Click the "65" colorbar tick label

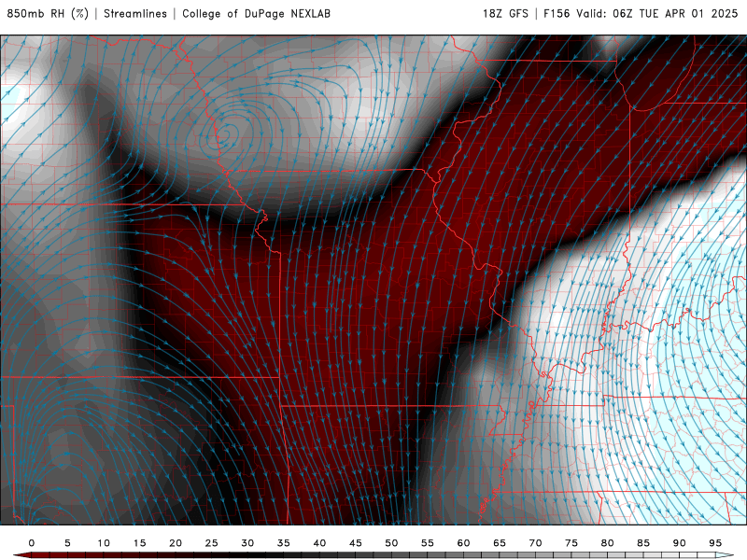[500, 543]
